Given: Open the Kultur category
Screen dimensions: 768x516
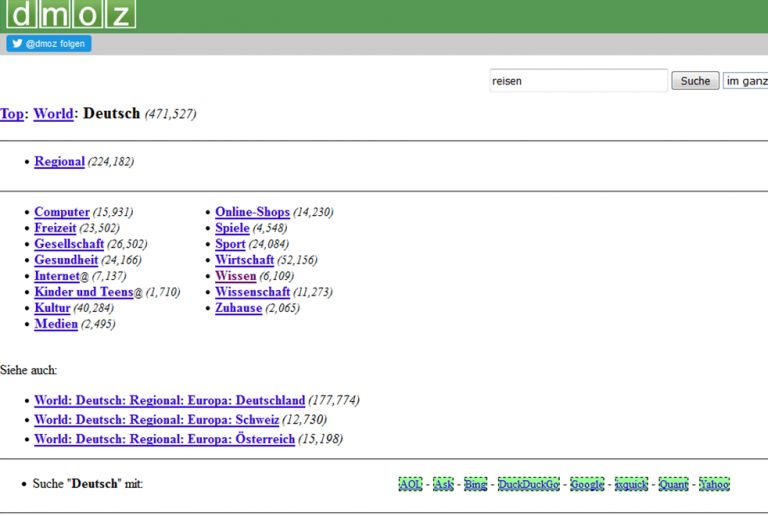Looking at the screenshot, I should point(52,308).
